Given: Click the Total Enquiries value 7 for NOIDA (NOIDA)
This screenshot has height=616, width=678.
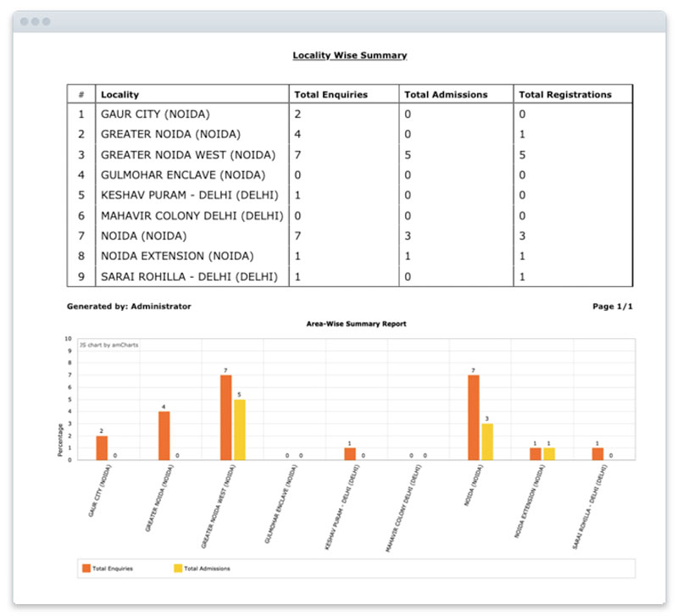Looking at the screenshot, I should [x=298, y=236].
